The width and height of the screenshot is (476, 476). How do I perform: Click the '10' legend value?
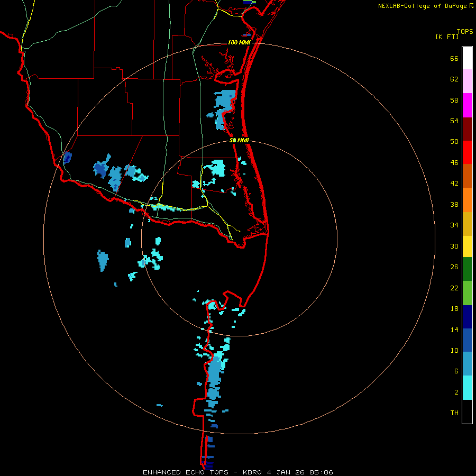click(x=454, y=351)
